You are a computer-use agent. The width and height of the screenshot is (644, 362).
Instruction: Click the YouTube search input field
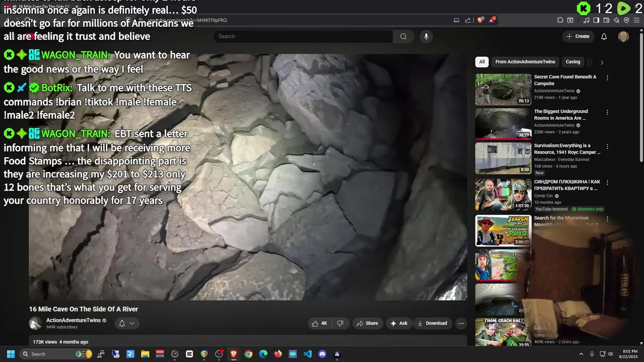(303, 36)
